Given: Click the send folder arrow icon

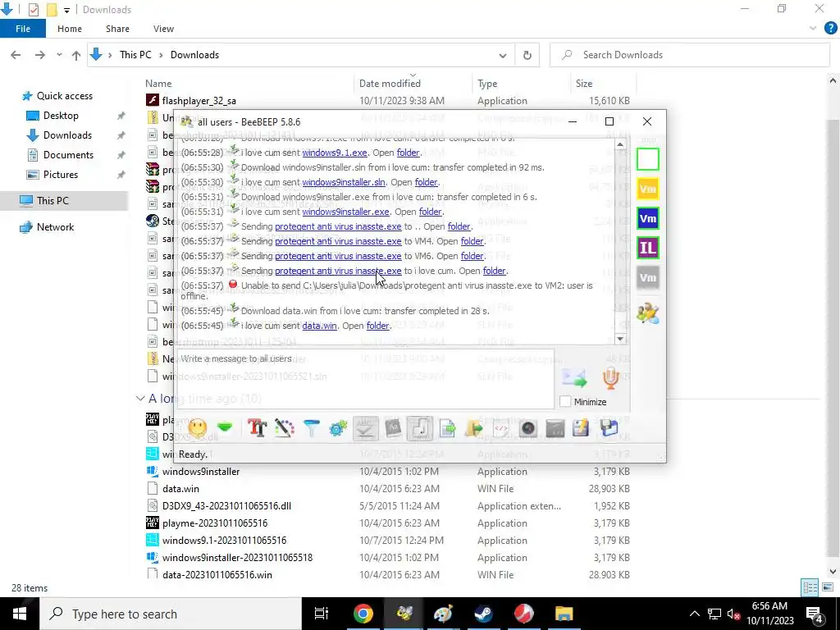Looking at the screenshot, I should click(474, 428).
